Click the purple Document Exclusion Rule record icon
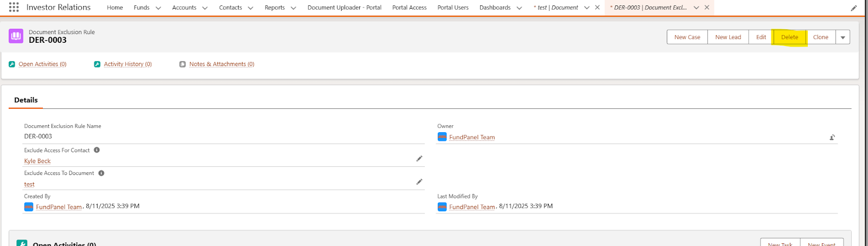The image size is (868, 246). [16, 36]
